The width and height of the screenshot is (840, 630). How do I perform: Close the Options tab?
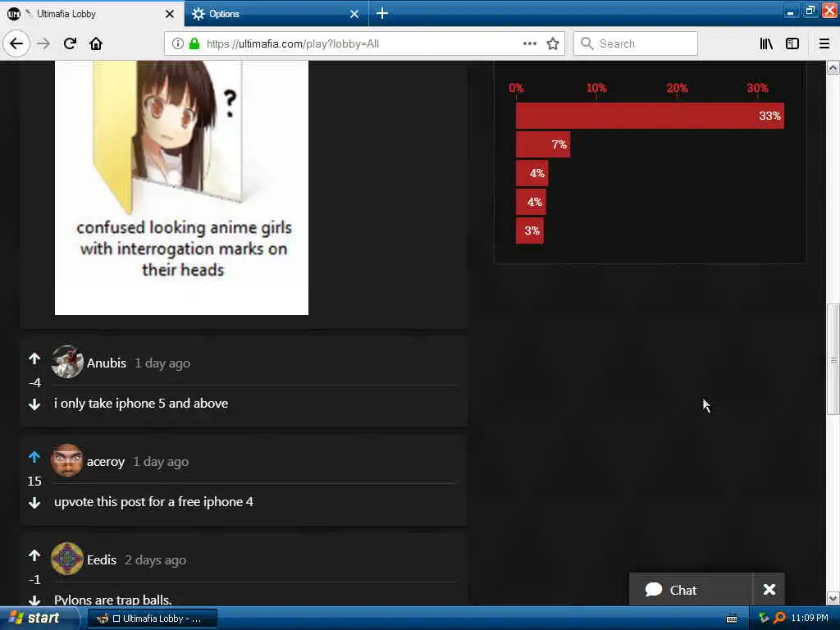tap(354, 14)
